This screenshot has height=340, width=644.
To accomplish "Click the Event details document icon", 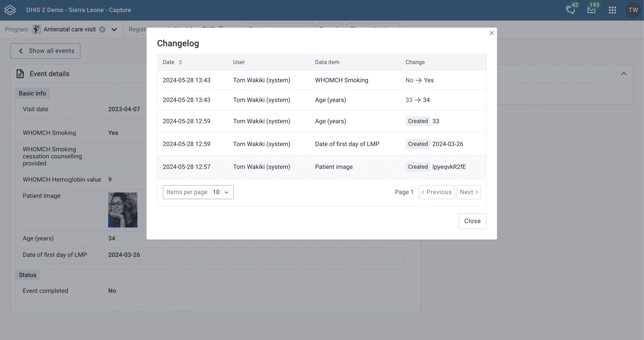I will (20, 73).
